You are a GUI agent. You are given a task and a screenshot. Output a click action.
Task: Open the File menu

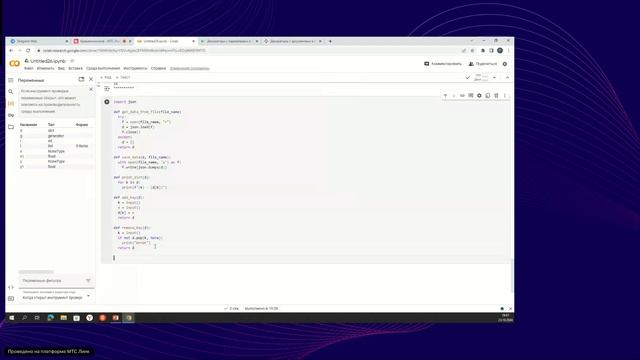(x=29, y=69)
